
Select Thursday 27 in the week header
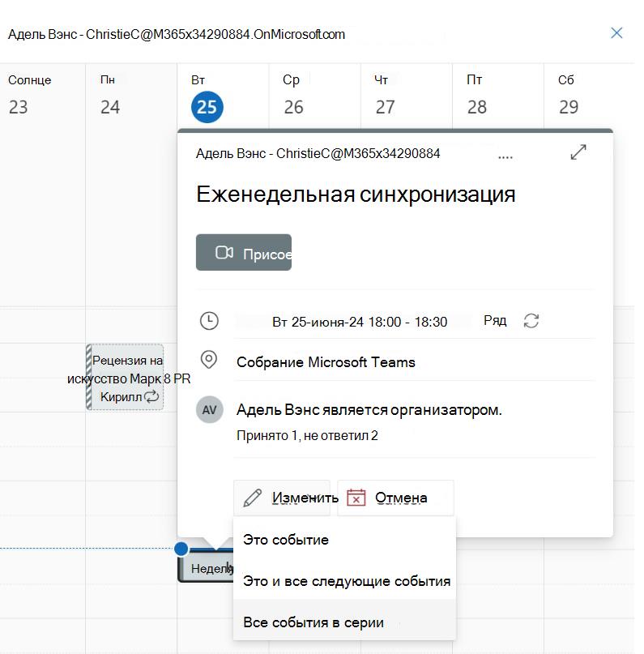coord(385,107)
